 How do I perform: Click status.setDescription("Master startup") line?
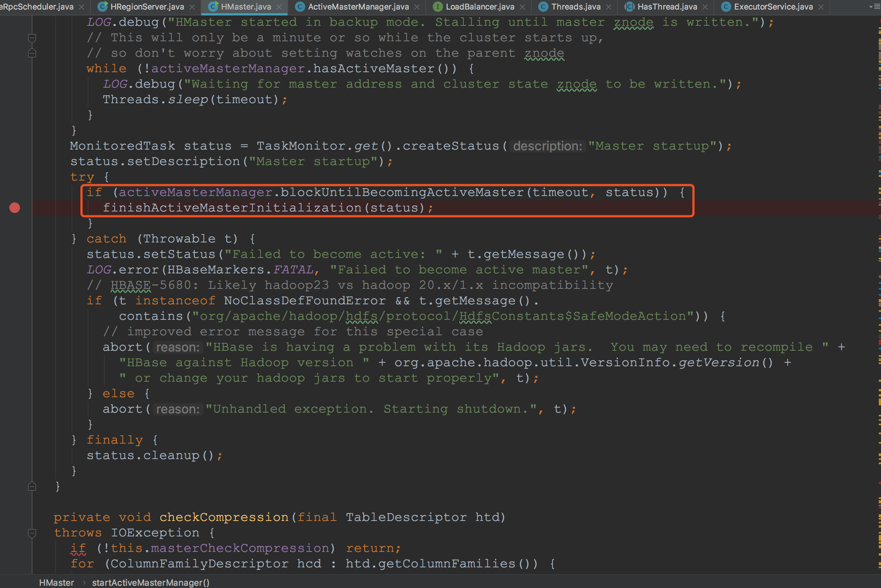tap(231, 161)
